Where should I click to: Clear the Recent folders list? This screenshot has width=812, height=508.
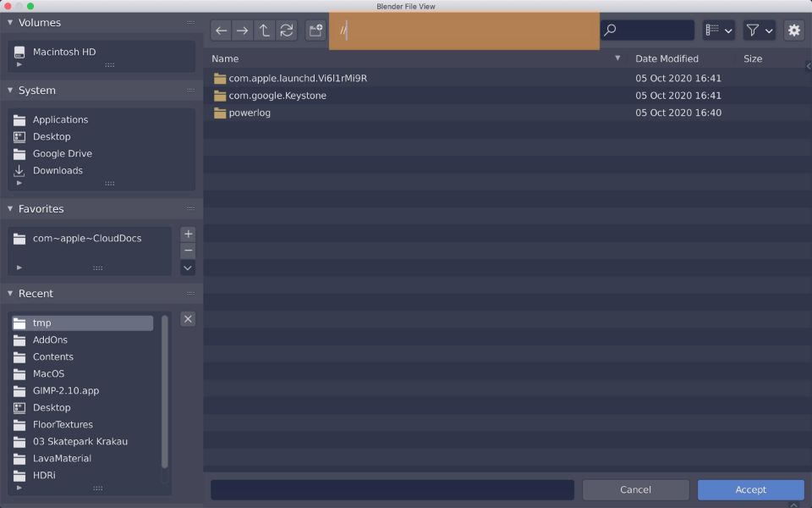coord(188,318)
